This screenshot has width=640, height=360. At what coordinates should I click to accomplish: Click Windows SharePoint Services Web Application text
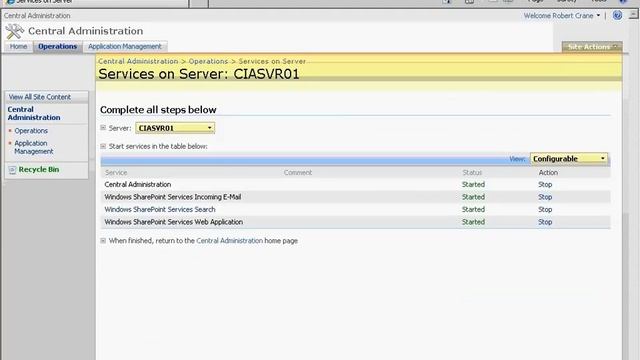(x=173, y=222)
